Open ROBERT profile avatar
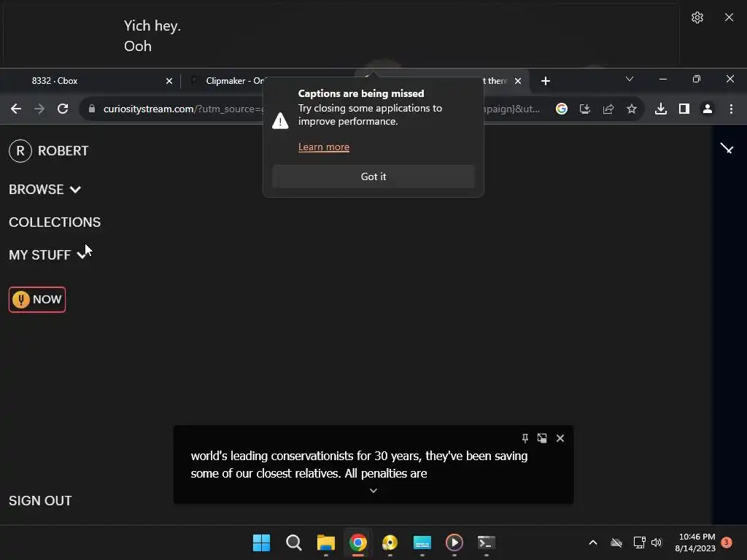This screenshot has width=747, height=560. 20,151
